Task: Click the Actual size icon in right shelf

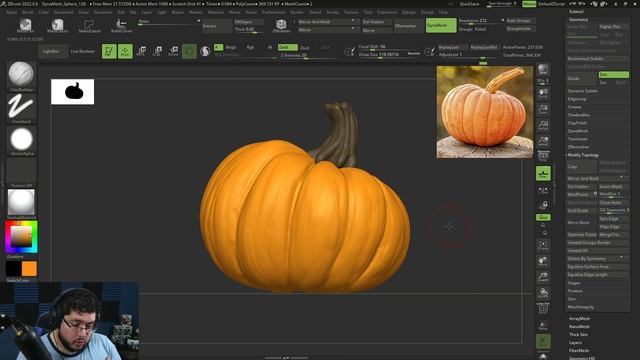Action: click(x=543, y=125)
